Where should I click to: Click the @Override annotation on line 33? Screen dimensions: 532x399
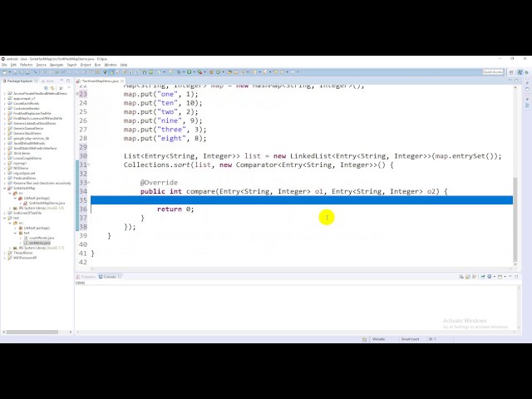[159, 183]
